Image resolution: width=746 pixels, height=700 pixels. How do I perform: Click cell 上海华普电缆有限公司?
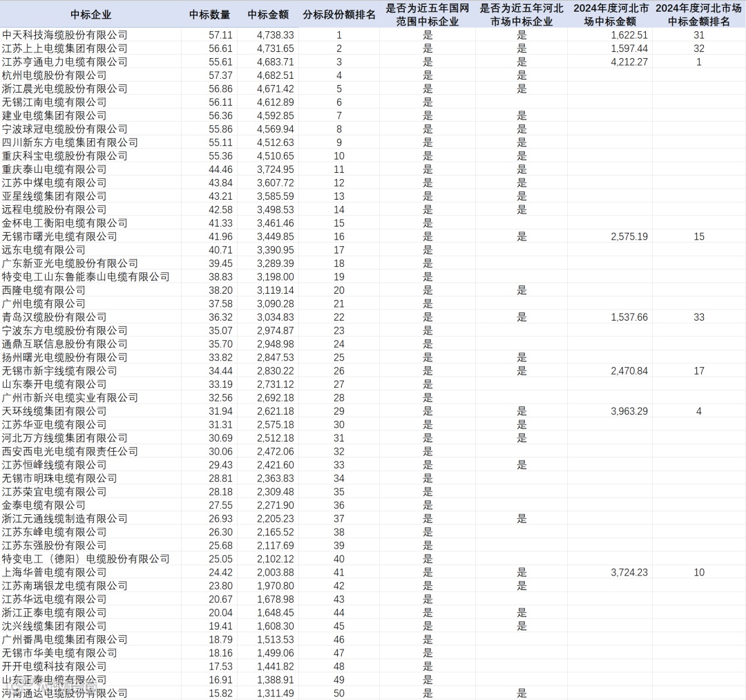click(55, 572)
